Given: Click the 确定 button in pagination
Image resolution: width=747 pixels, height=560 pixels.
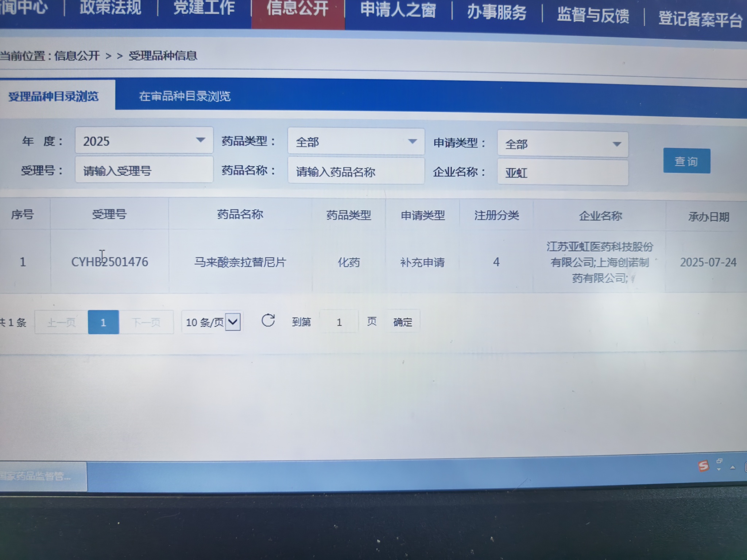Looking at the screenshot, I should click(403, 322).
